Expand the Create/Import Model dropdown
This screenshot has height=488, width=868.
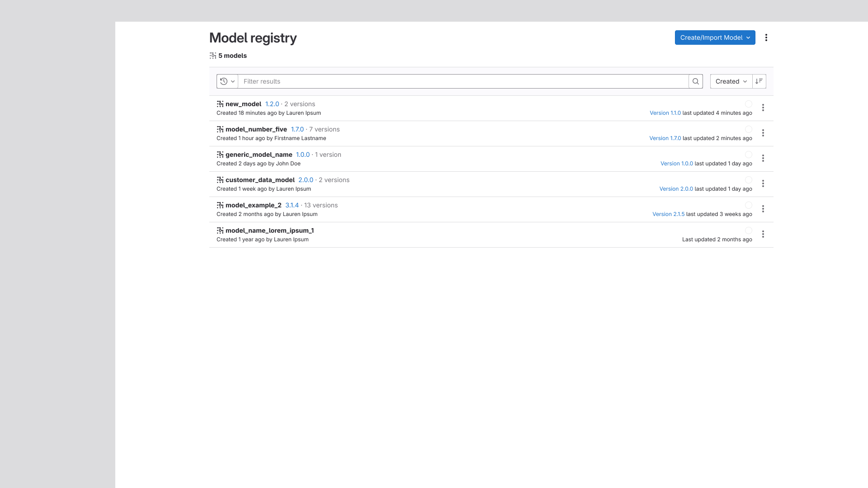coord(715,38)
